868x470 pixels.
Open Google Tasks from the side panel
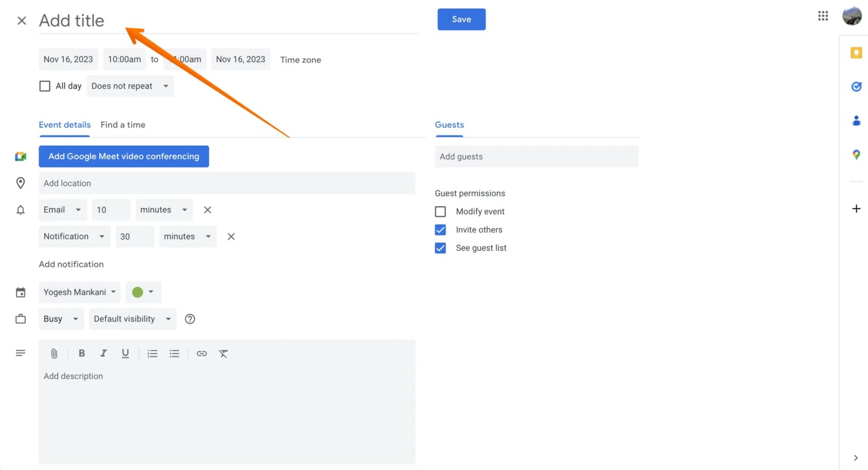pos(856,86)
